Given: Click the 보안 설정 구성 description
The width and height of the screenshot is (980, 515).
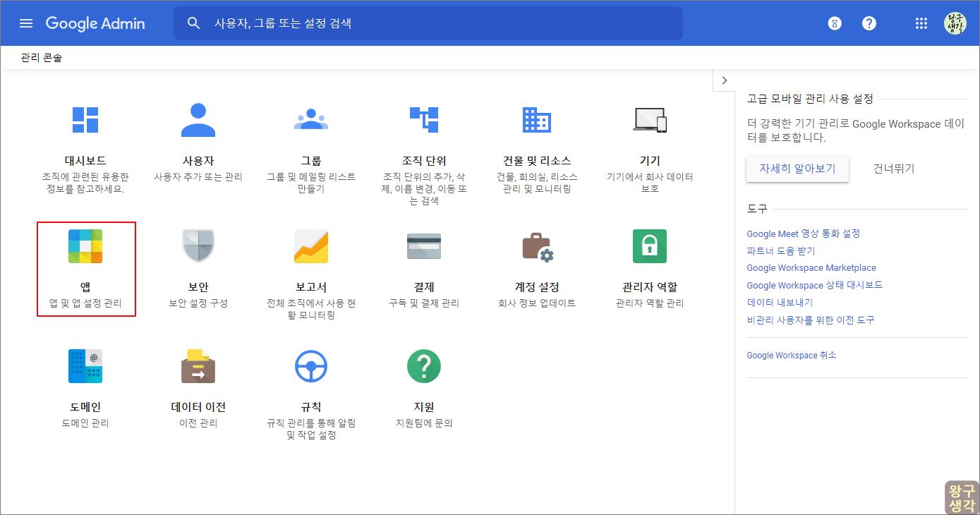Looking at the screenshot, I should pyautogui.click(x=198, y=303).
